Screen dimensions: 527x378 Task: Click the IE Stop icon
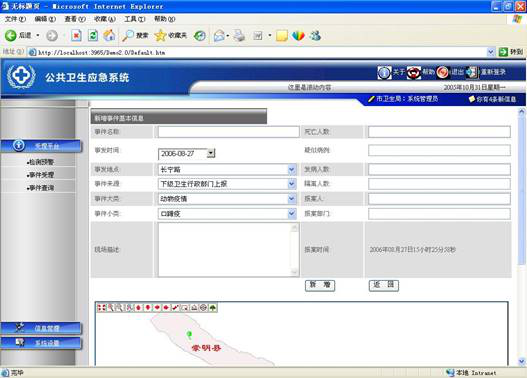[x=76, y=35]
